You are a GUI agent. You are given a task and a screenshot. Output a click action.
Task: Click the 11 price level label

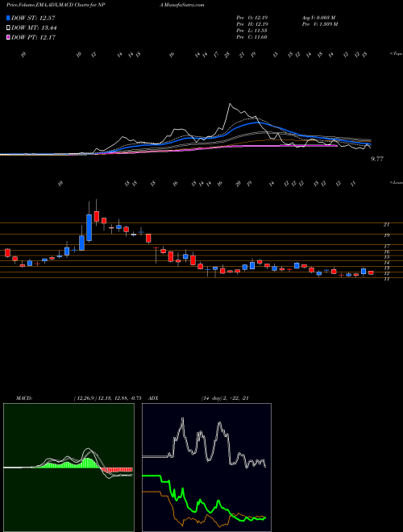click(386, 279)
